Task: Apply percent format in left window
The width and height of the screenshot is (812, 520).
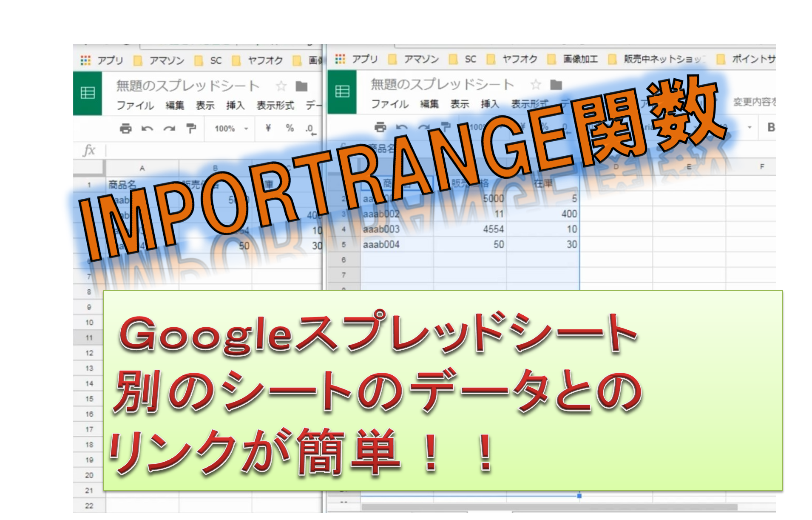Action: point(290,128)
